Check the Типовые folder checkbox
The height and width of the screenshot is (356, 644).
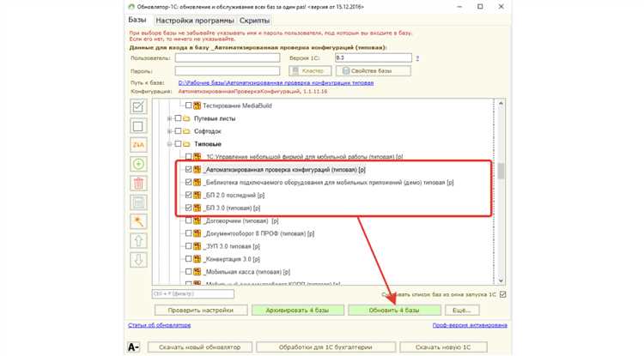click(178, 144)
